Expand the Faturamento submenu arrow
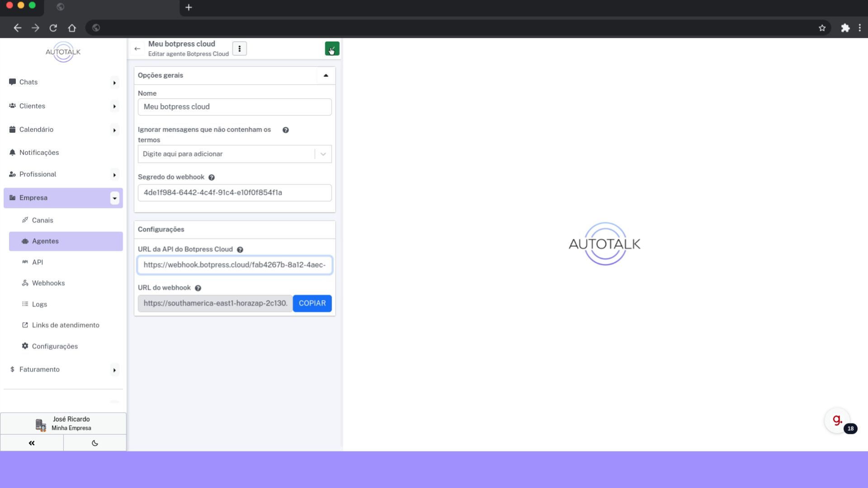 tap(115, 371)
